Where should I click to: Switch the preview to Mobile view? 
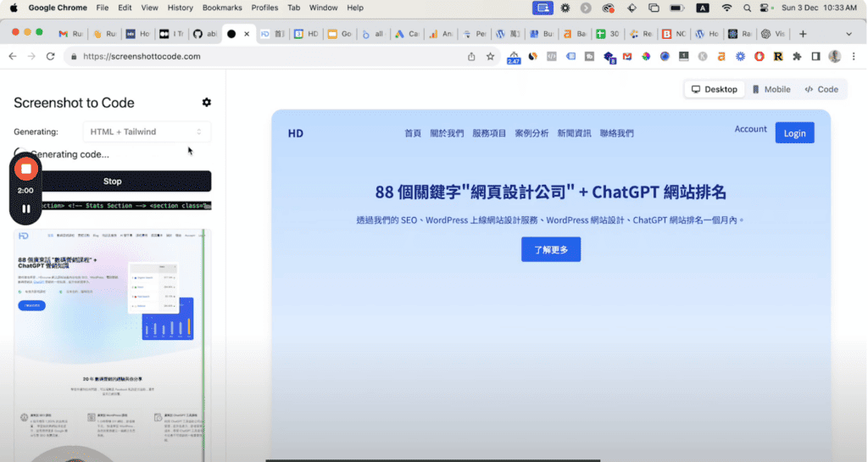click(771, 89)
